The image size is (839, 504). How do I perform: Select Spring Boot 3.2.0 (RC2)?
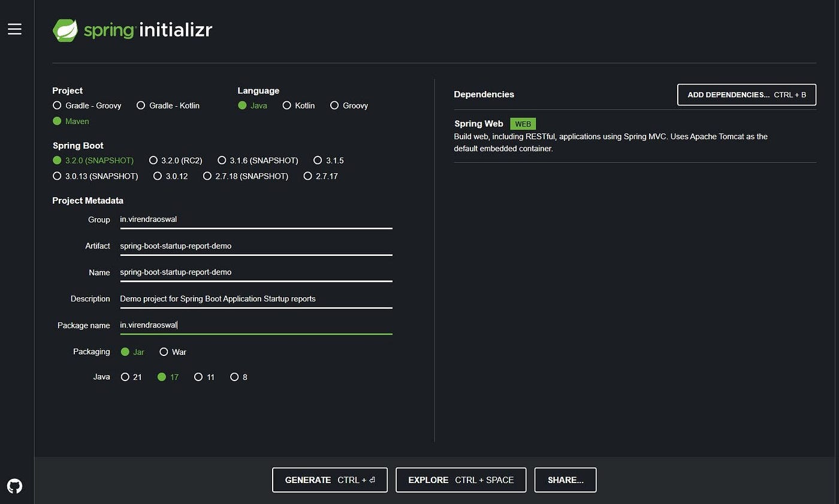pos(176,161)
